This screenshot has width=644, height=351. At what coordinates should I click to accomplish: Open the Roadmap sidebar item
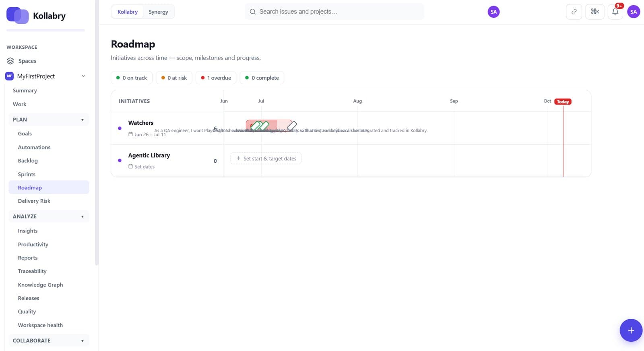pyautogui.click(x=49, y=187)
